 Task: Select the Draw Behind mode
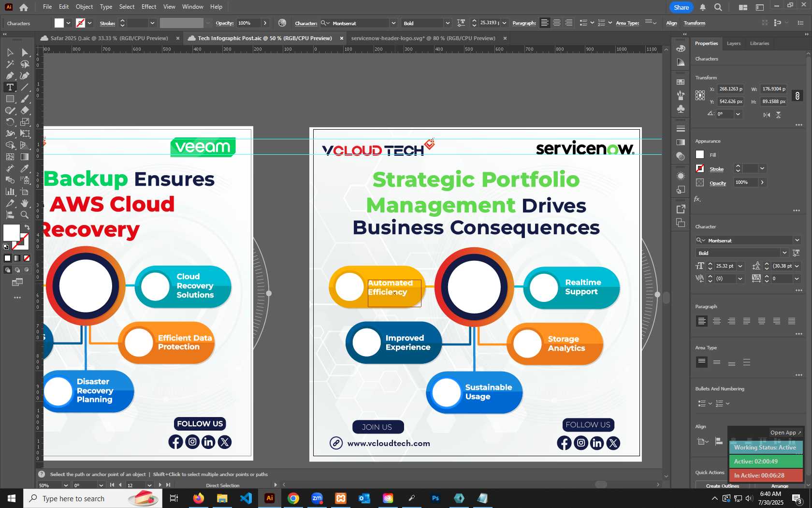tap(17, 270)
